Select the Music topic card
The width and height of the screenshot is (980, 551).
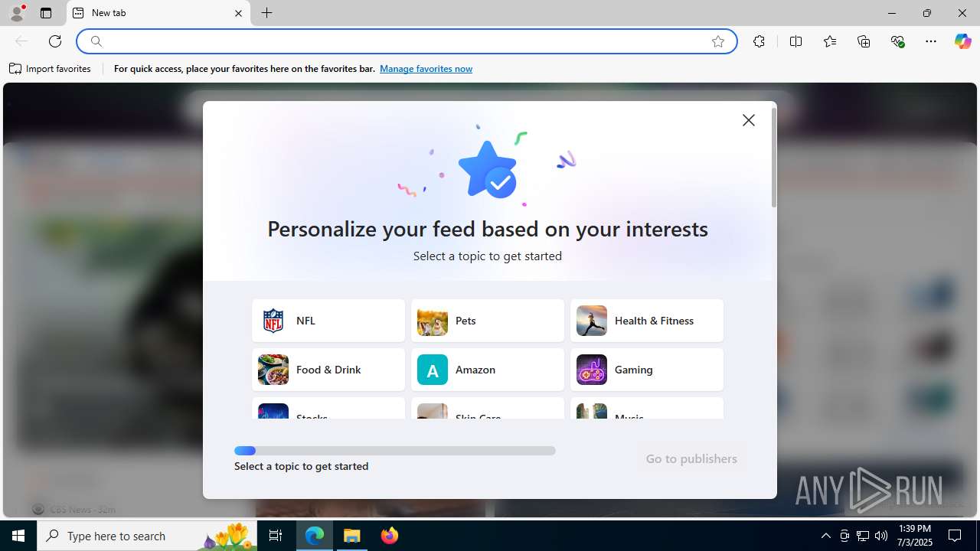(647, 408)
